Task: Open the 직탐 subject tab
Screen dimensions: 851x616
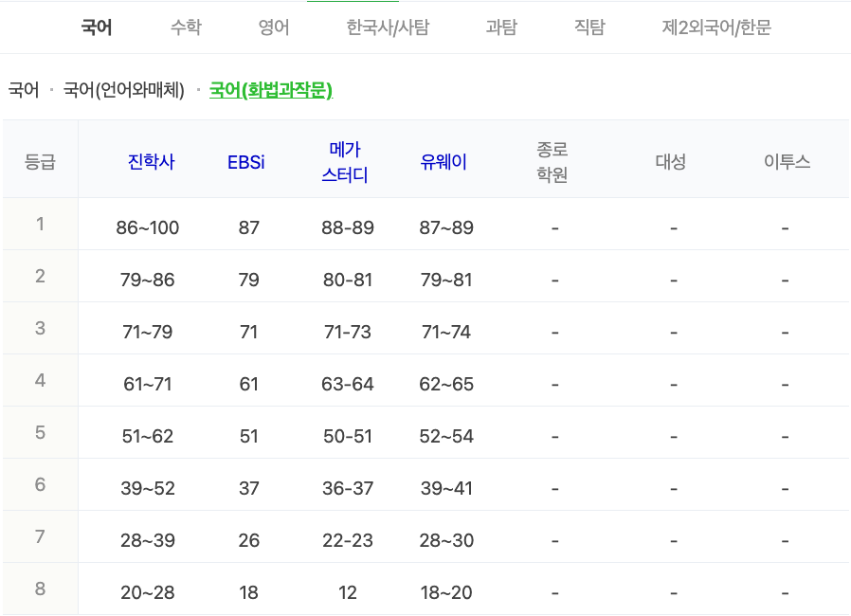Action: [x=590, y=27]
